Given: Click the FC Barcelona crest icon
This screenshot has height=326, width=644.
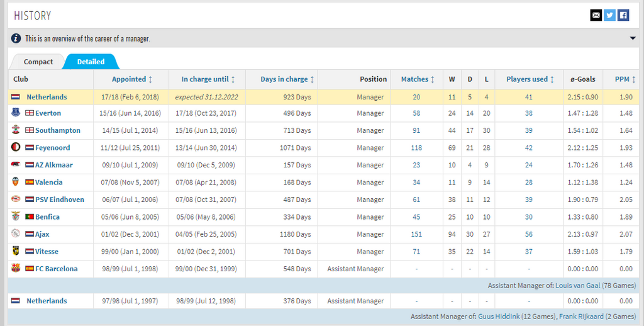Looking at the screenshot, I should point(16,268).
